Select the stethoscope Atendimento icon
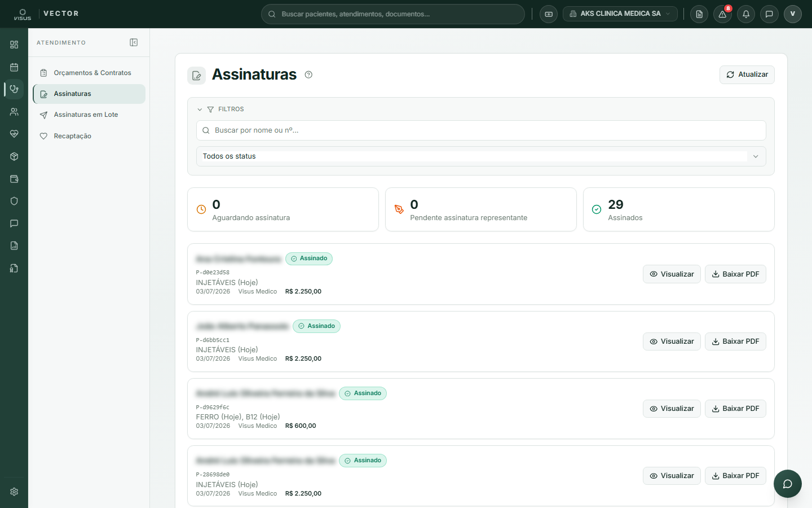The width and height of the screenshot is (812, 508). pos(14,89)
